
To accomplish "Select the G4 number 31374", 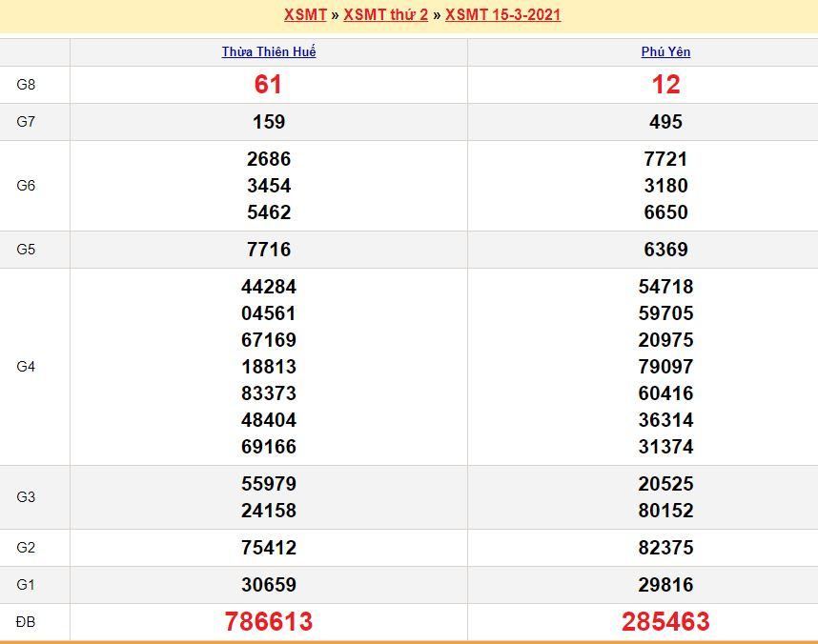I will [x=665, y=447].
